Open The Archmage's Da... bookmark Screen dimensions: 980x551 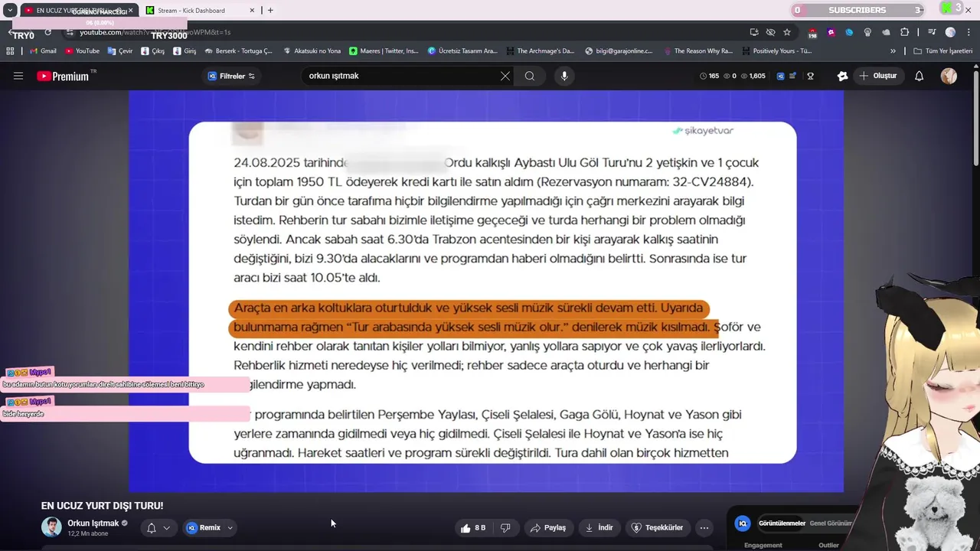click(x=540, y=51)
